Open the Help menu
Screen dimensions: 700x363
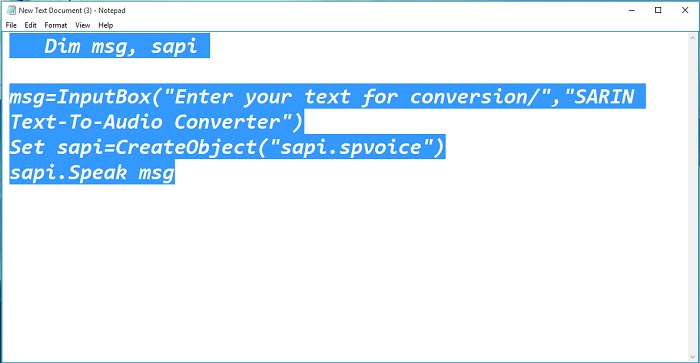pyautogui.click(x=106, y=25)
